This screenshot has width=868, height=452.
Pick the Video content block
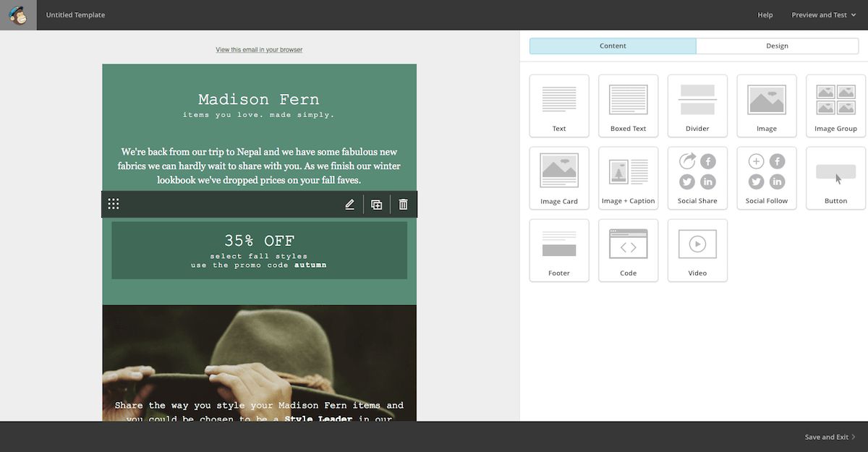point(697,250)
